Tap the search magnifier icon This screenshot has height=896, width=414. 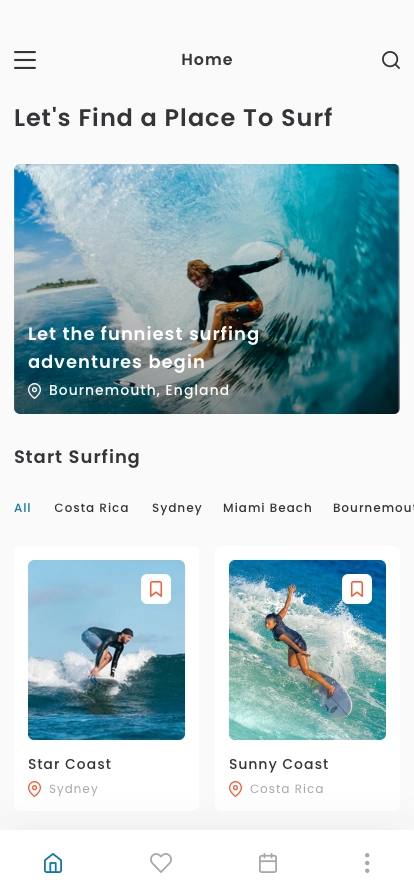[x=391, y=60]
